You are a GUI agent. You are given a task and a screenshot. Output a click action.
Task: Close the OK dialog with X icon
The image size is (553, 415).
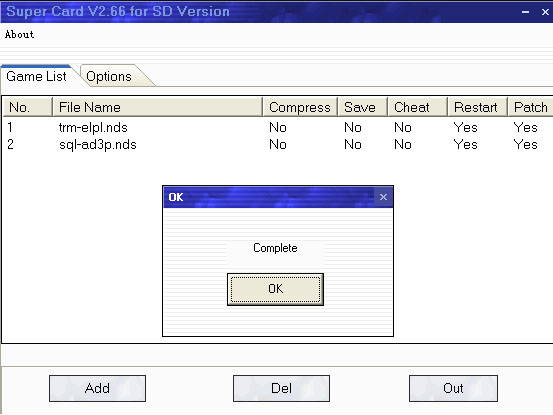coord(383,197)
